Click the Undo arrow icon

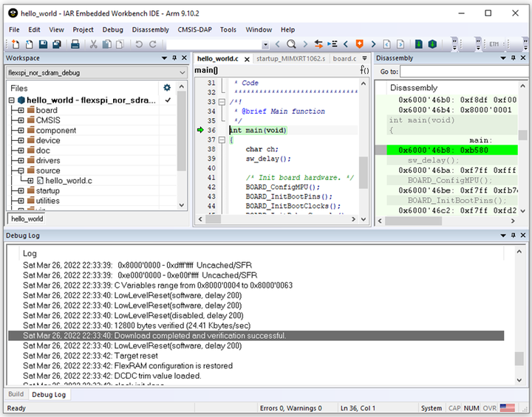139,44
